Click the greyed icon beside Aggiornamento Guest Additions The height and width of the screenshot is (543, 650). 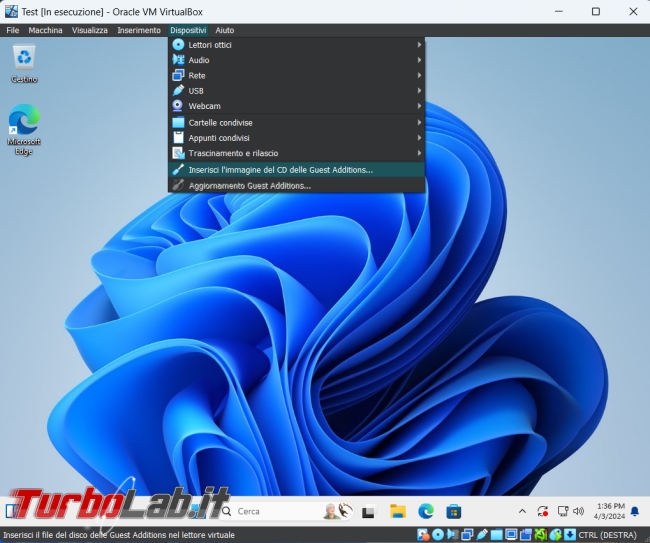point(178,185)
